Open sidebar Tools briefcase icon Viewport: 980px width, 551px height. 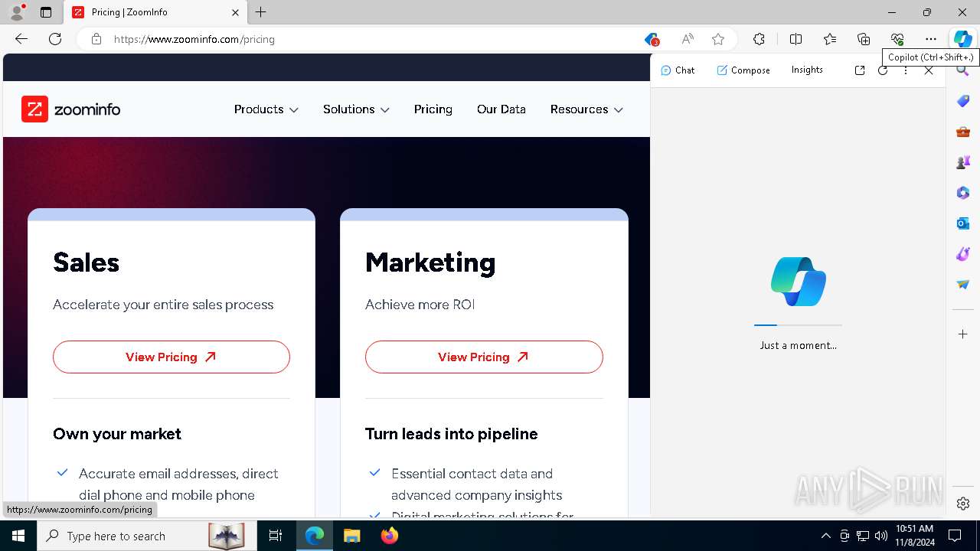tap(963, 132)
